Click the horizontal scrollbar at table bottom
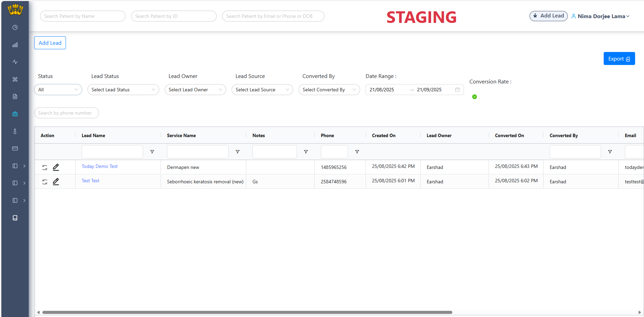Viewport: 644px width, 317px height. 247,312
